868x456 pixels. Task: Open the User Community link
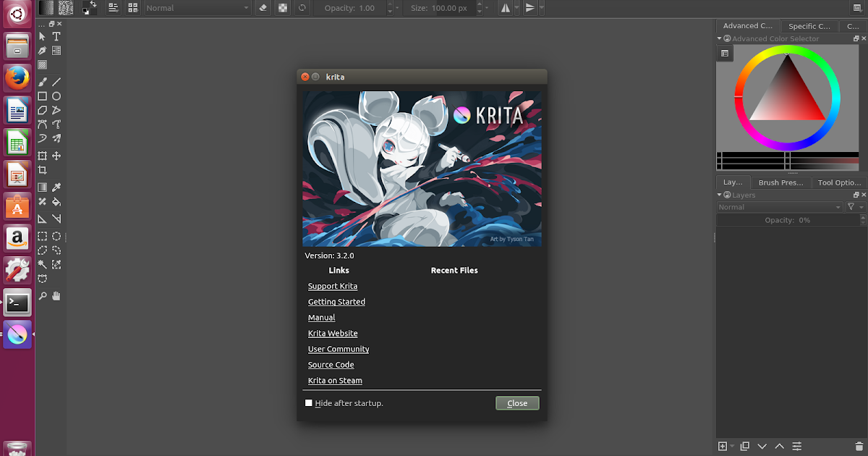[x=339, y=350]
